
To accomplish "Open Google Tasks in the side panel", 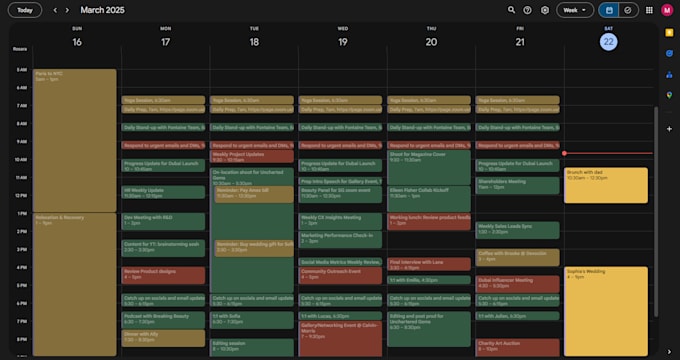I will tap(669, 53).
